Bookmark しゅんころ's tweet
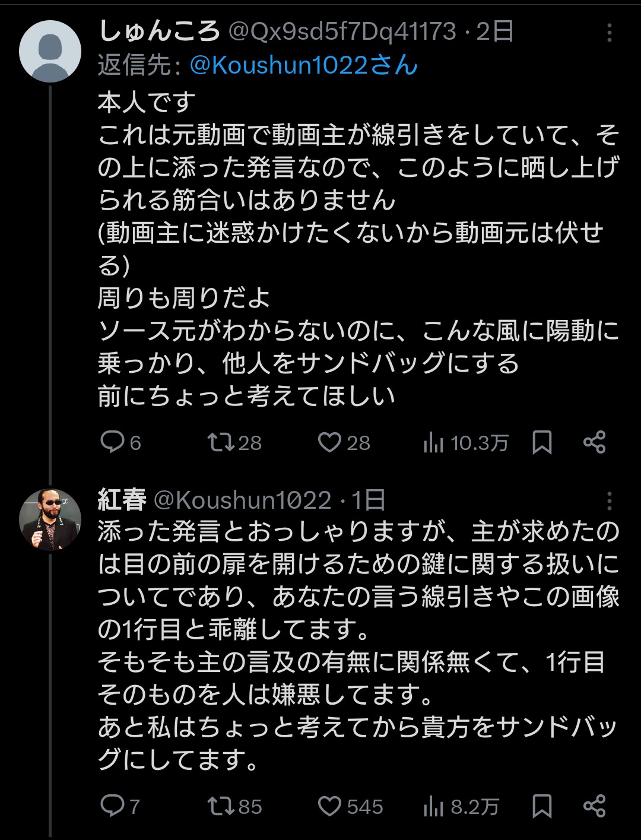This screenshot has width=641, height=840. click(542, 442)
